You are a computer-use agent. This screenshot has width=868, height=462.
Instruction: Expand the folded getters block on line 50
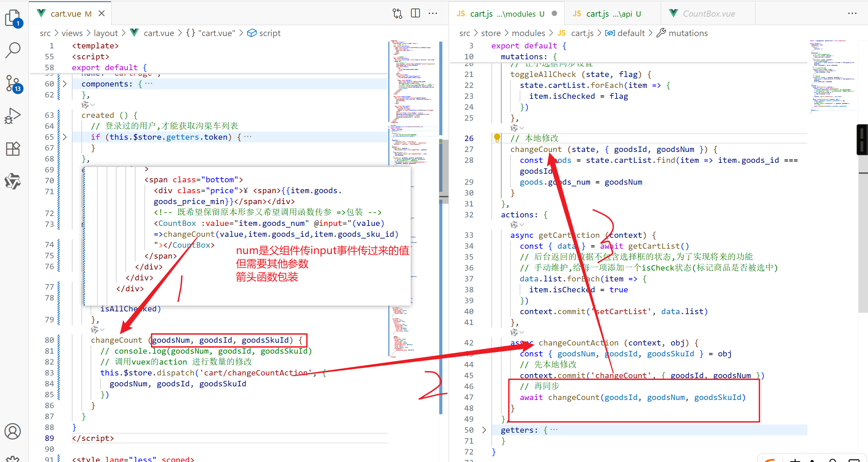point(484,430)
